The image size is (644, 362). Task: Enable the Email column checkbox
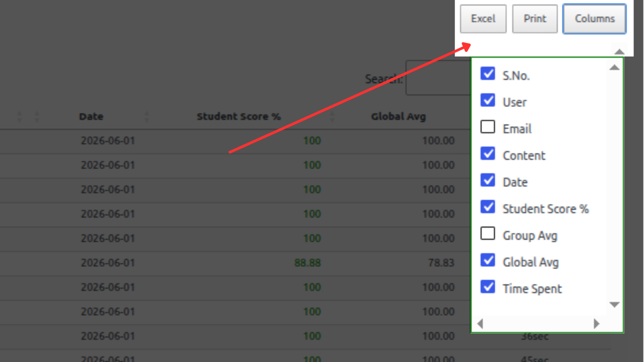coord(488,127)
